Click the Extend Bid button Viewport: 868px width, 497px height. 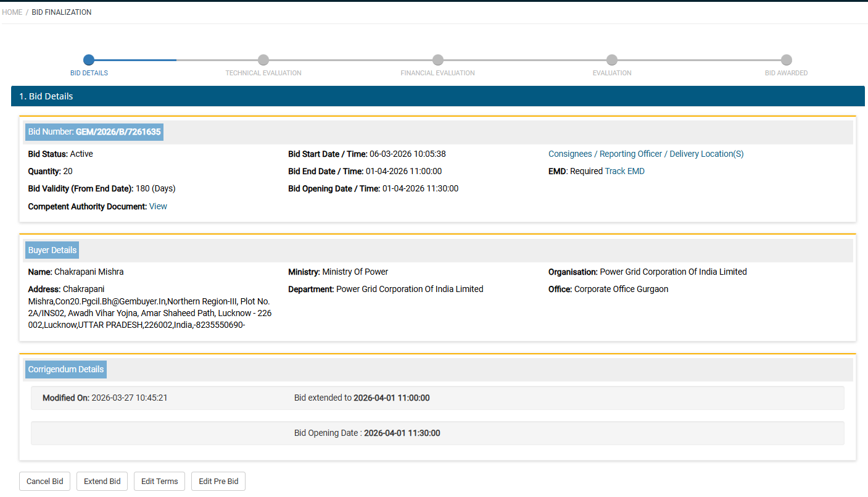coord(102,482)
